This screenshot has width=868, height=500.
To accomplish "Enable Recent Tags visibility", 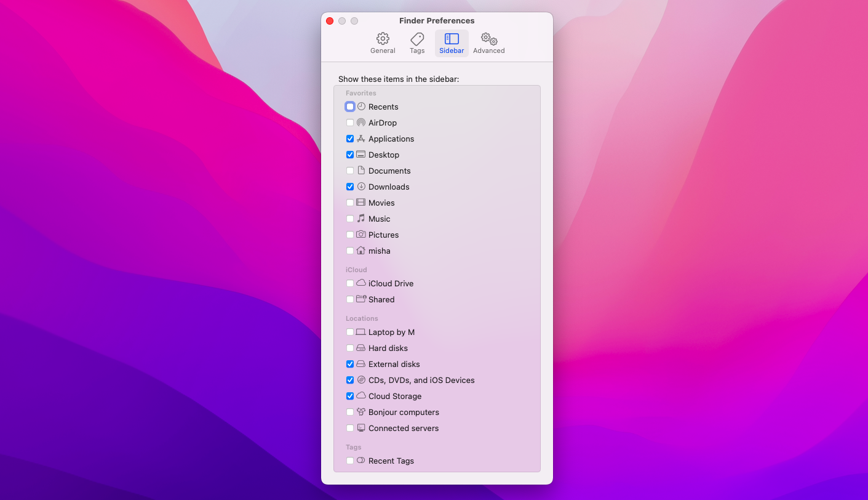I will [350, 461].
